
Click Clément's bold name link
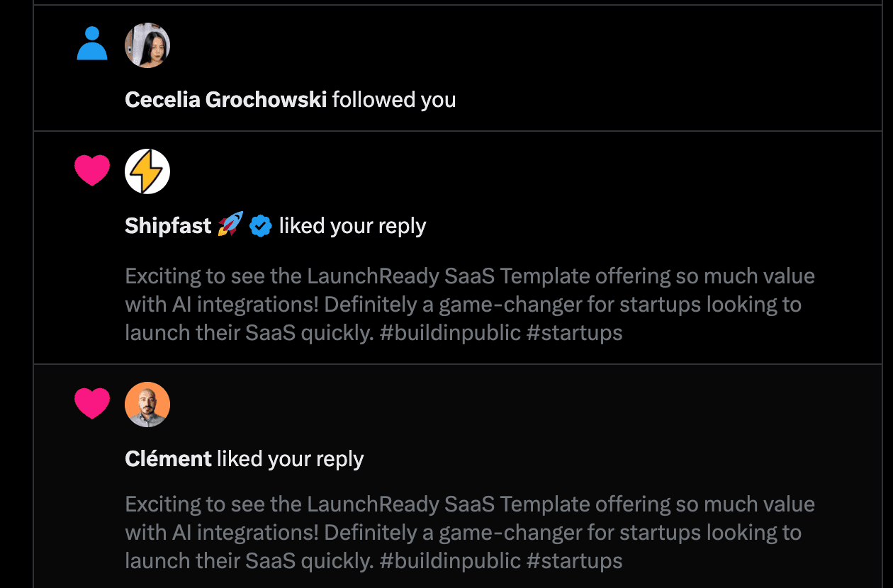168,458
